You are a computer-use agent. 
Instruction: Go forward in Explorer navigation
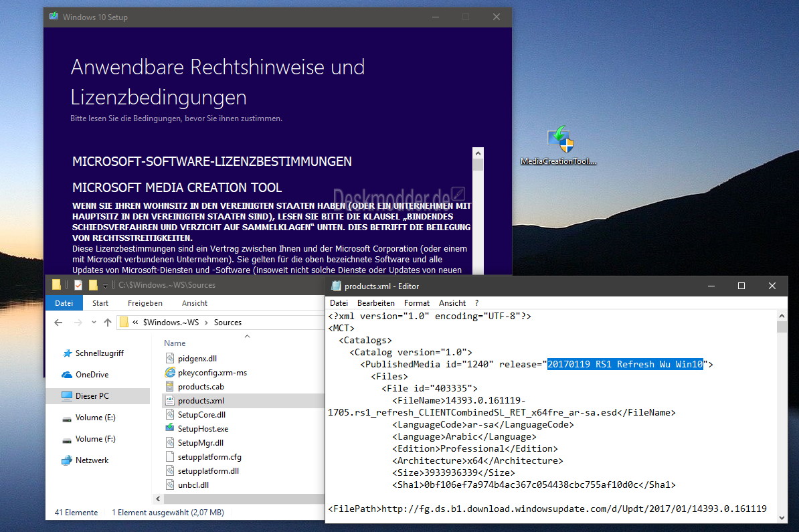click(78, 323)
